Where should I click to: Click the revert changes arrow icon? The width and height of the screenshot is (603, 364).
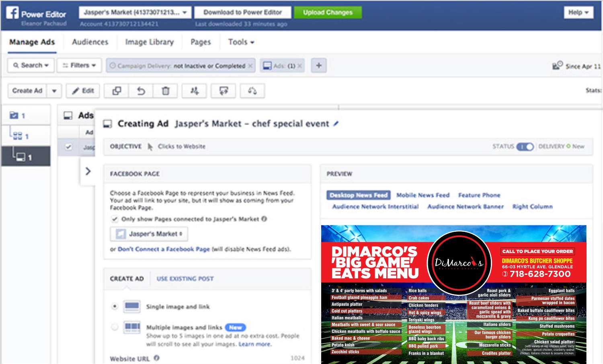click(x=141, y=91)
